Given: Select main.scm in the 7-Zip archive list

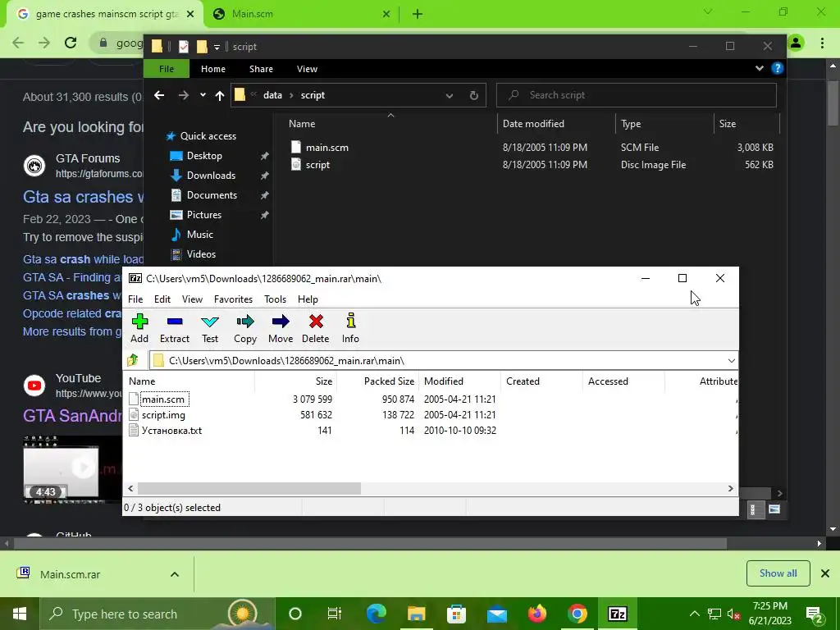Looking at the screenshot, I should click(163, 399).
